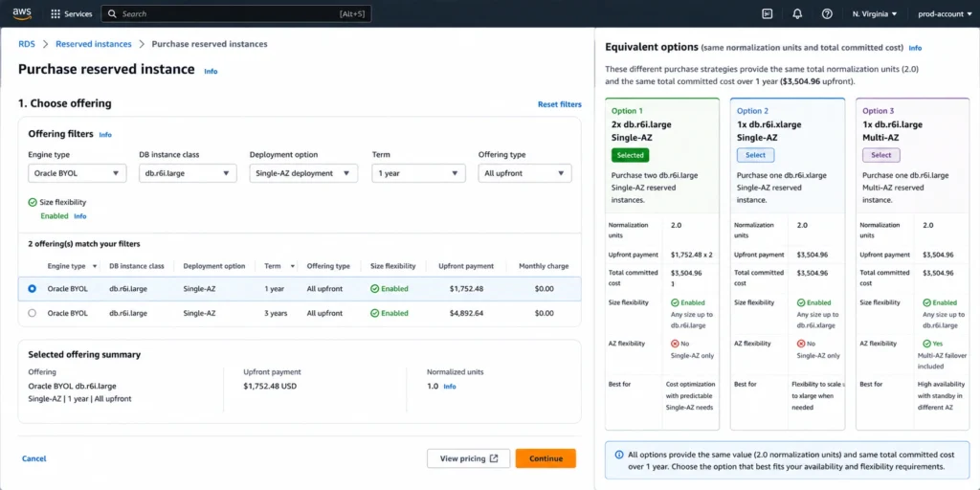Open Info next to Equivalent options

(915, 48)
